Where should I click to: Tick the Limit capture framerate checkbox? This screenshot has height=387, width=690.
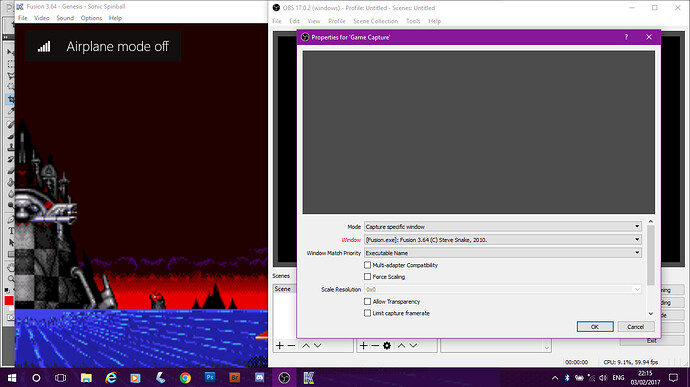(x=367, y=313)
